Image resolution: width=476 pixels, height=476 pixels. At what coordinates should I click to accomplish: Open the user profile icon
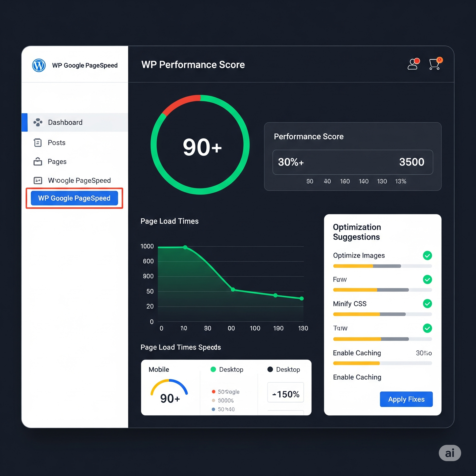413,64
